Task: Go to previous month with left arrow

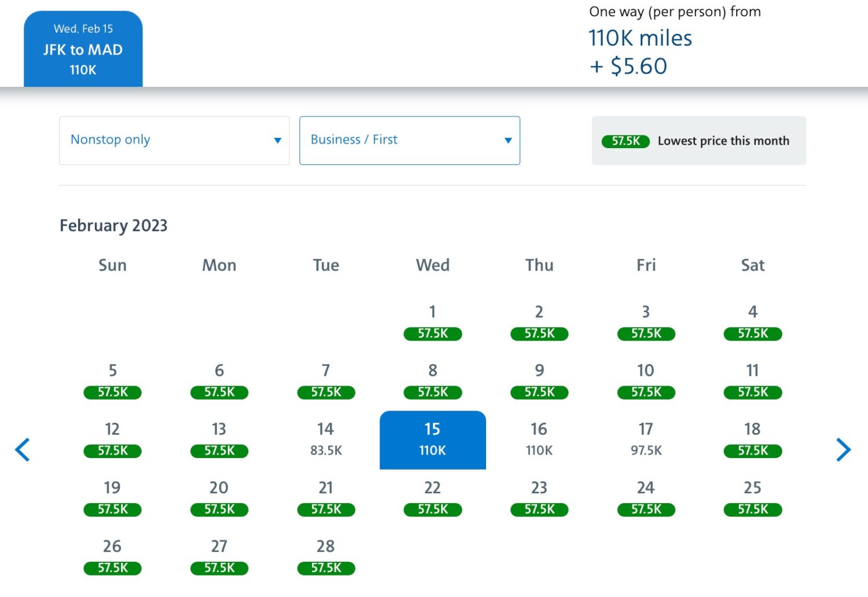Action: tap(23, 450)
